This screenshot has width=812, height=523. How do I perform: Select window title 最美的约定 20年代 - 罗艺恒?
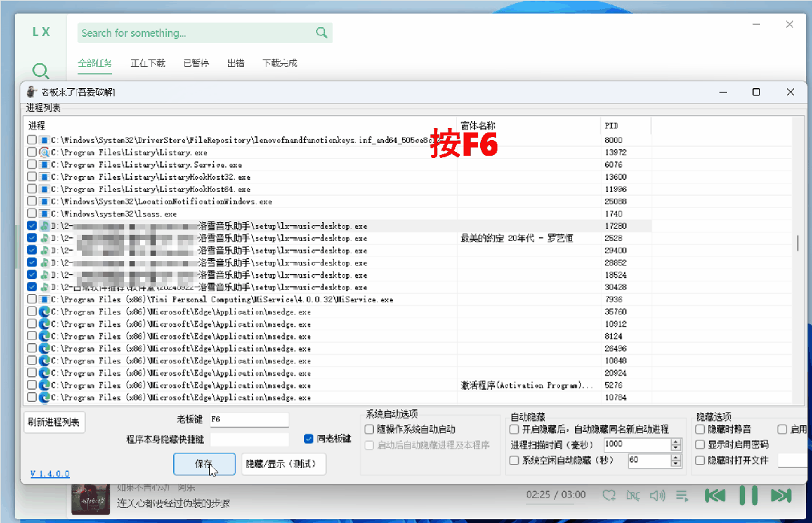coord(517,239)
